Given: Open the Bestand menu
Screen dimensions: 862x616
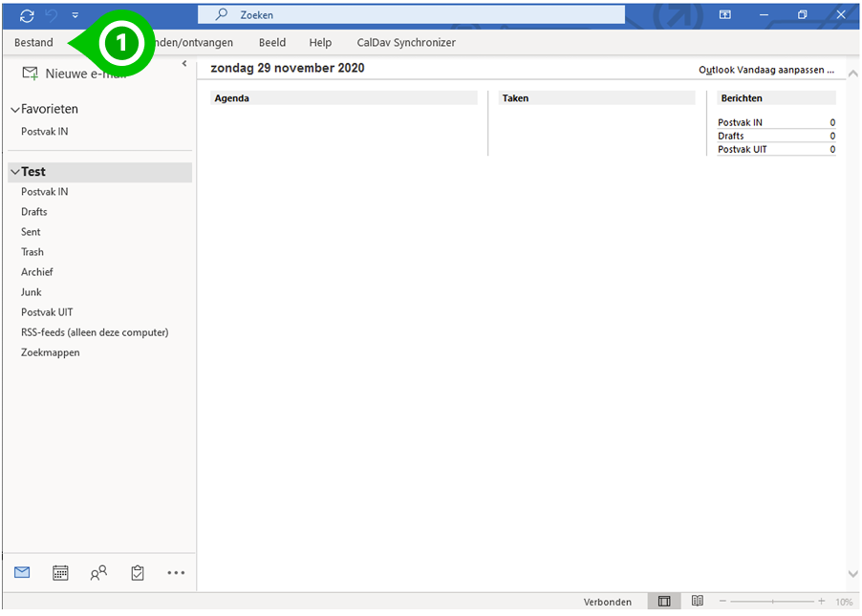Looking at the screenshot, I should [x=32, y=42].
